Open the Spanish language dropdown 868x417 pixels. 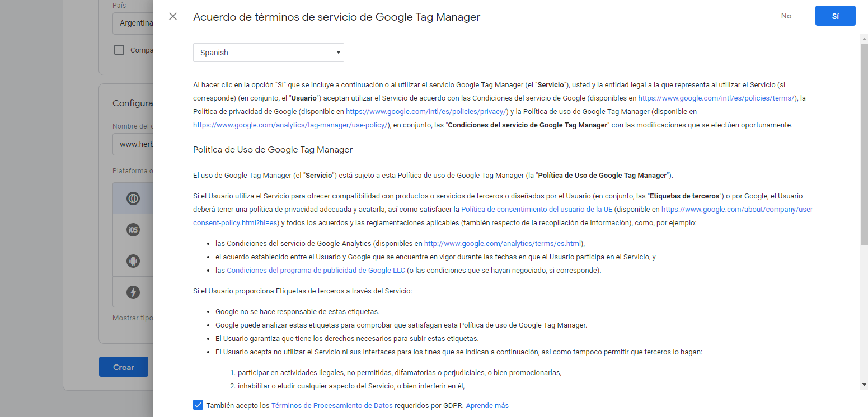(x=269, y=53)
